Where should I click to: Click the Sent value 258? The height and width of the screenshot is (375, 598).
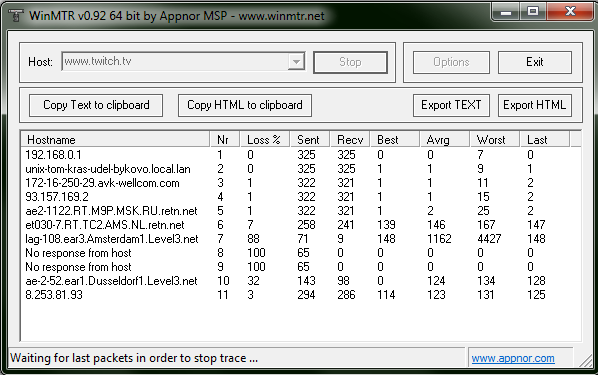[x=306, y=225]
